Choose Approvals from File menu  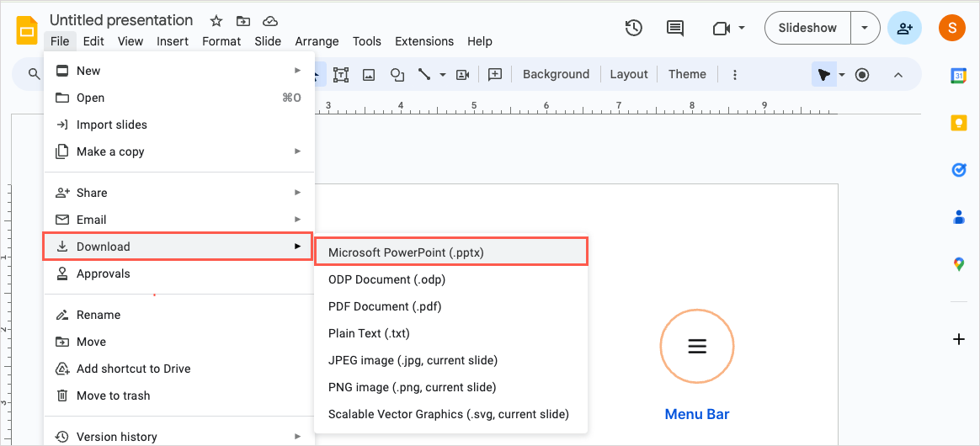click(x=178, y=273)
